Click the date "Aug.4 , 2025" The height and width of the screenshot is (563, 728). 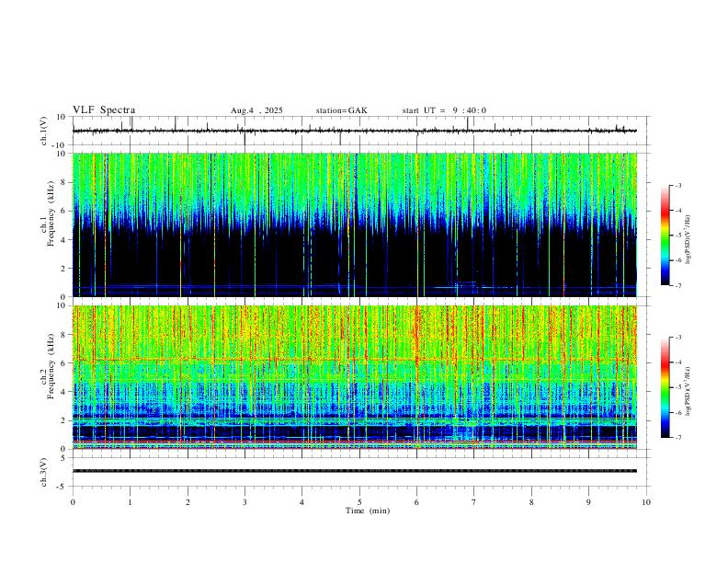pos(256,110)
